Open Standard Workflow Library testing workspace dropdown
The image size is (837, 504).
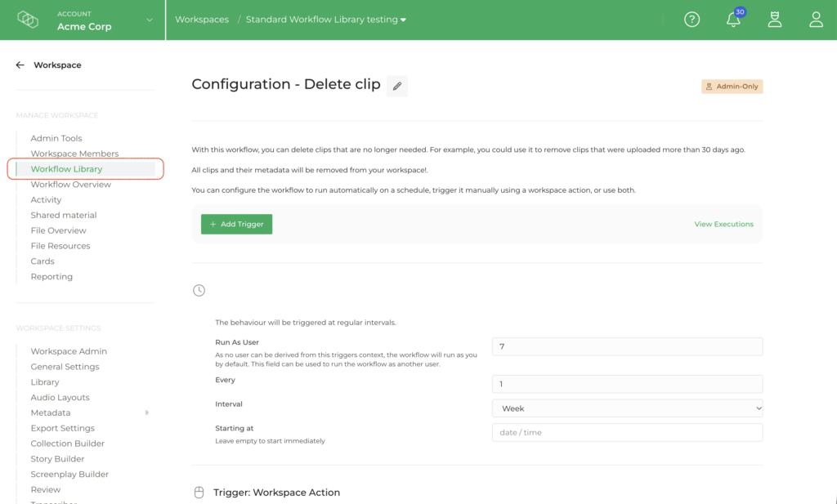coord(325,20)
